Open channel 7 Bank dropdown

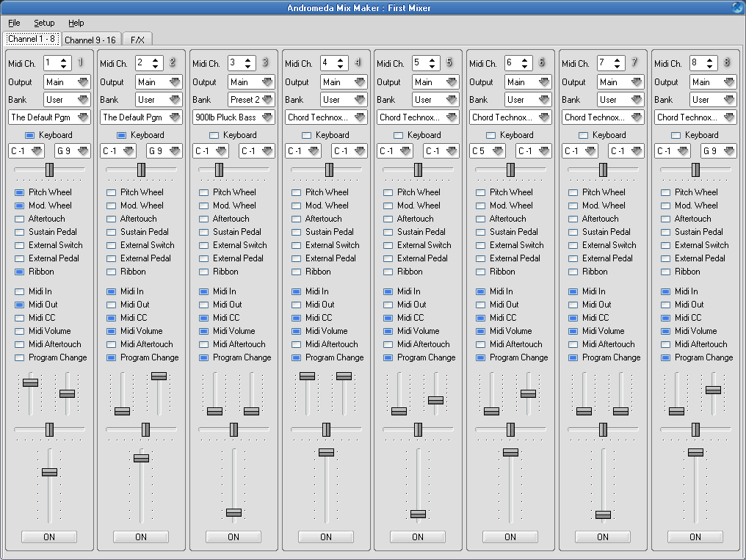pos(620,99)
